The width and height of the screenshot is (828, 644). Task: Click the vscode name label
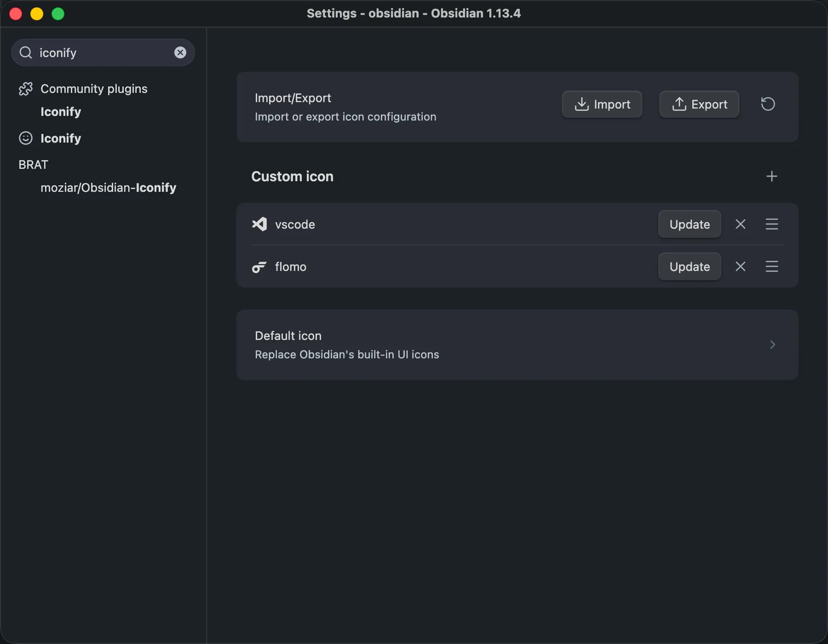tap(295, 224)
